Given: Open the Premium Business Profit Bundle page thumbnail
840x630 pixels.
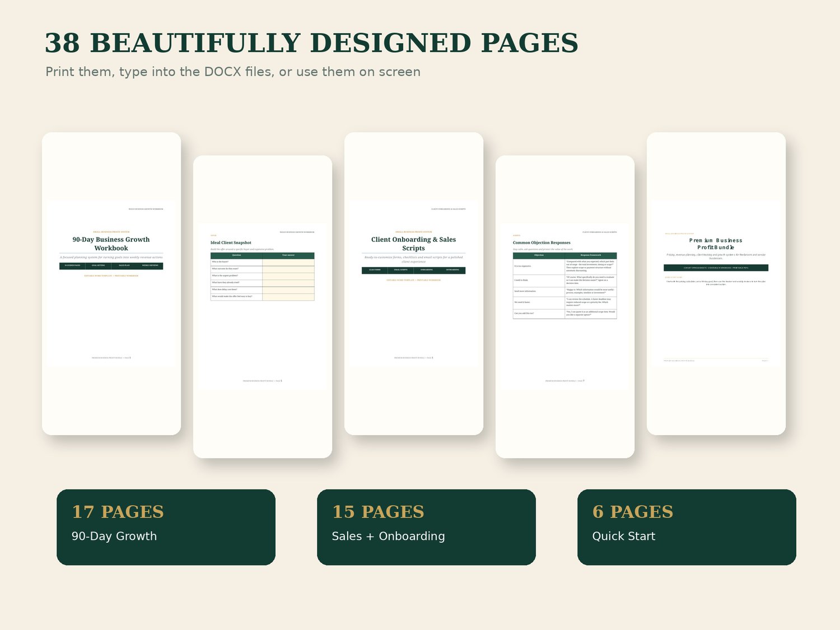Looking at the screenshot, I should (716, 283).
